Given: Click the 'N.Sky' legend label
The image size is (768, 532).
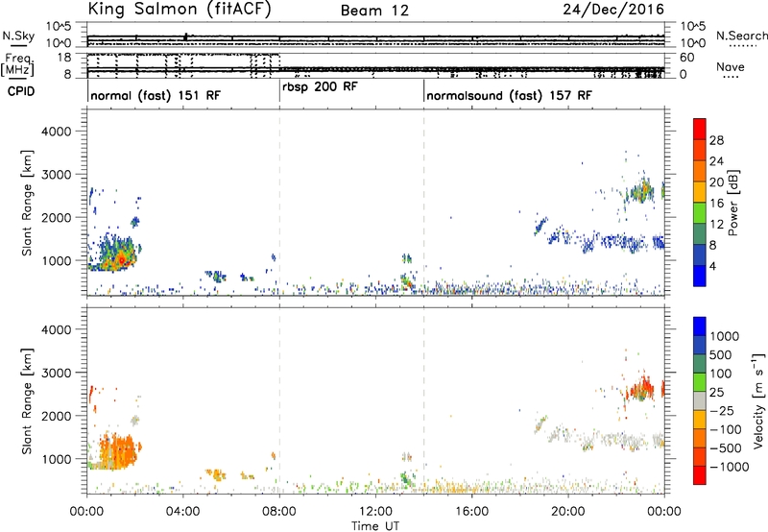Looking at the screenshot, I should (18, 36).
